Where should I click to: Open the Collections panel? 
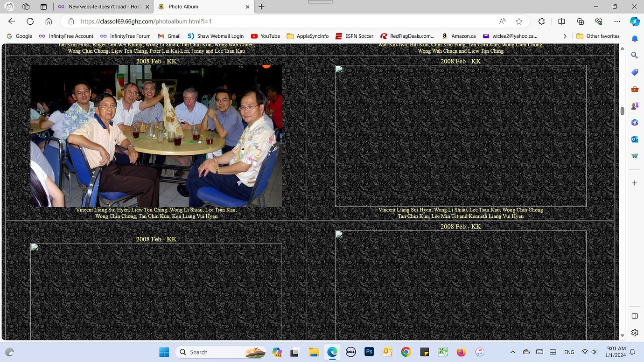coord(580,21)
